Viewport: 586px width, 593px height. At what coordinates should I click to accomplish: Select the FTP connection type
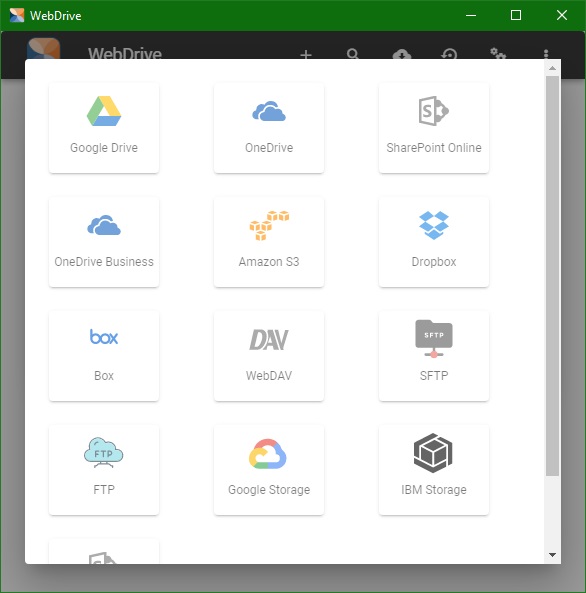(x=104, y=470)
